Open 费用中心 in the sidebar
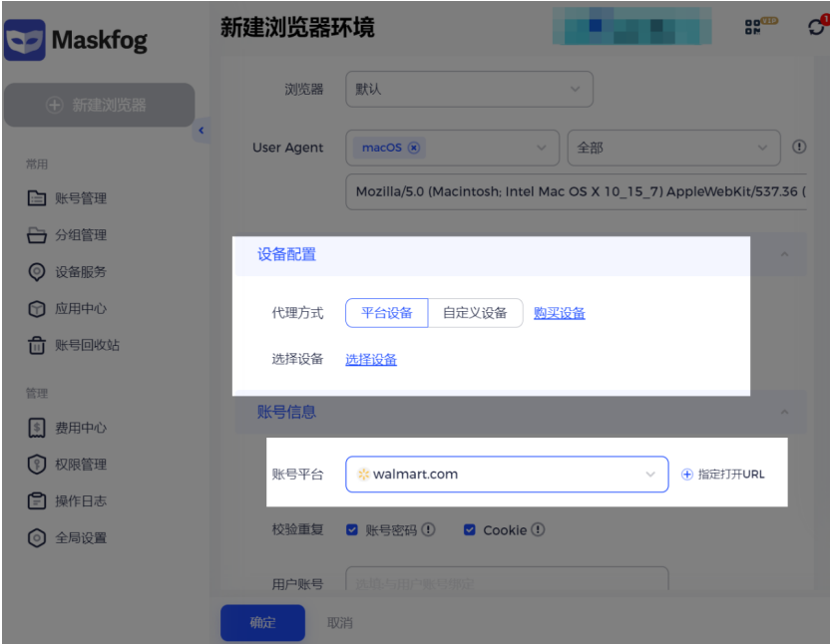Screen dimensions: 830x644 [81, 428]
